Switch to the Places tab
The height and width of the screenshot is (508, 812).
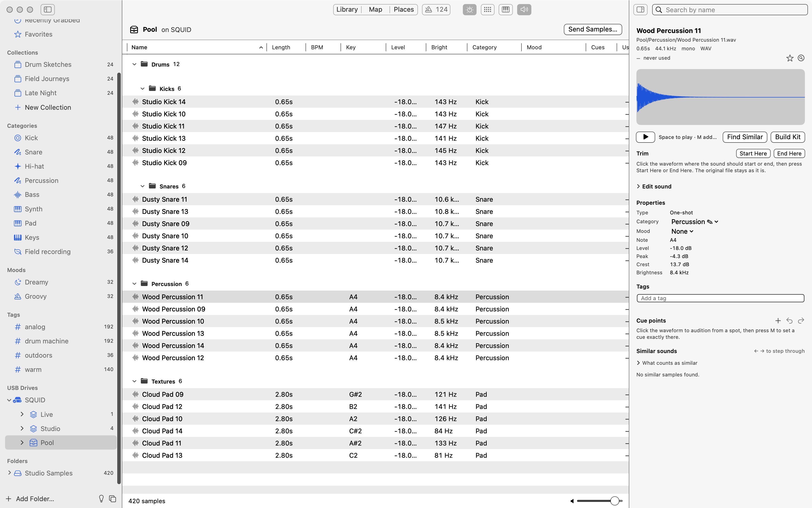point(404,10)
